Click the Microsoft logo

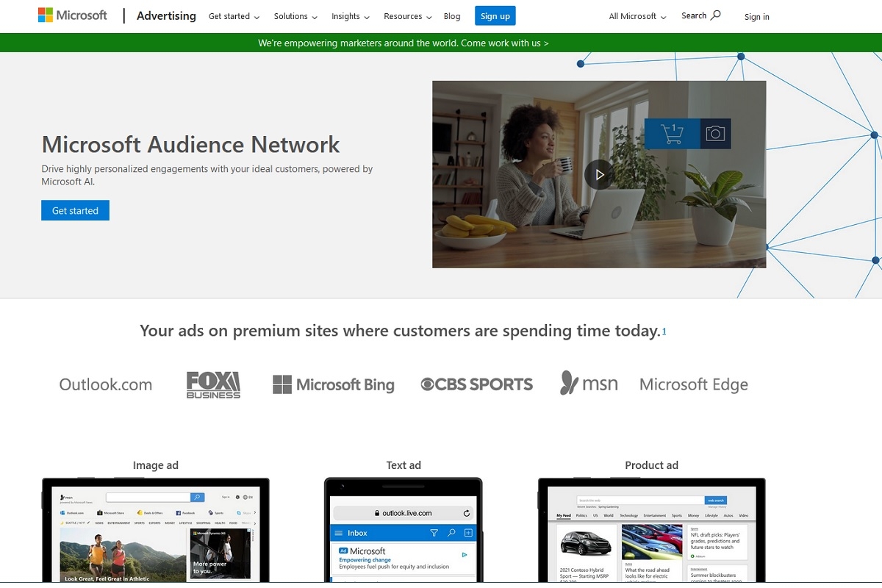[72, 15]
